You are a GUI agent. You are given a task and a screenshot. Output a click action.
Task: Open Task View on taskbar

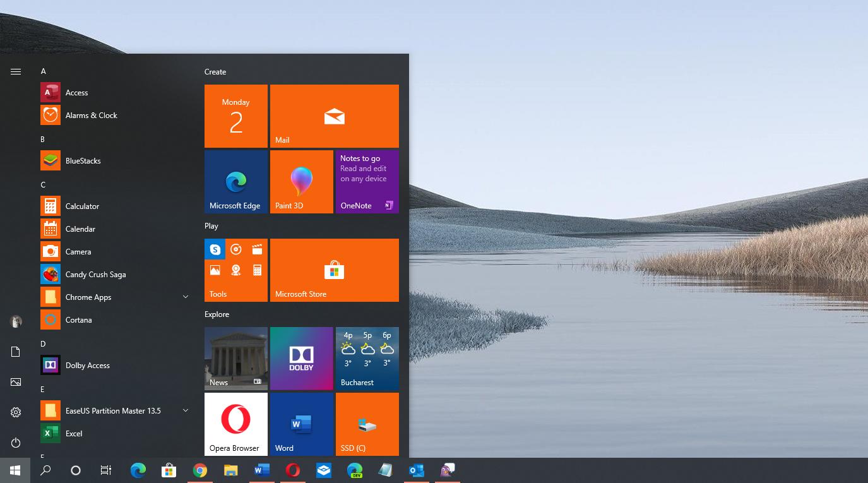click(x=106, y=470)
